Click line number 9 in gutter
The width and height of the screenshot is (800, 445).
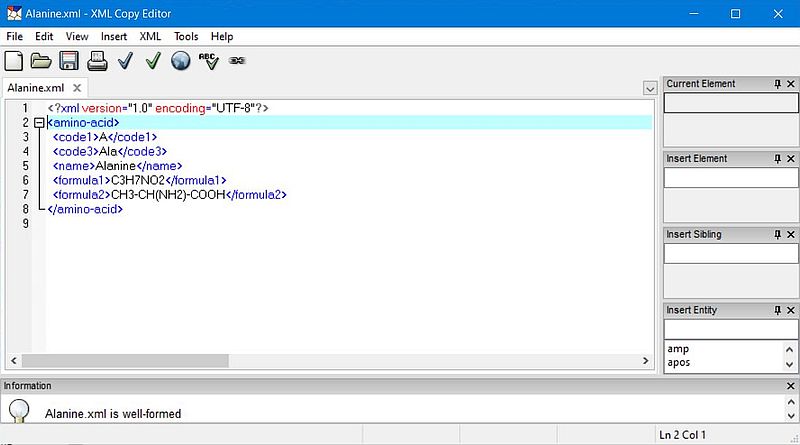(26, 224)
